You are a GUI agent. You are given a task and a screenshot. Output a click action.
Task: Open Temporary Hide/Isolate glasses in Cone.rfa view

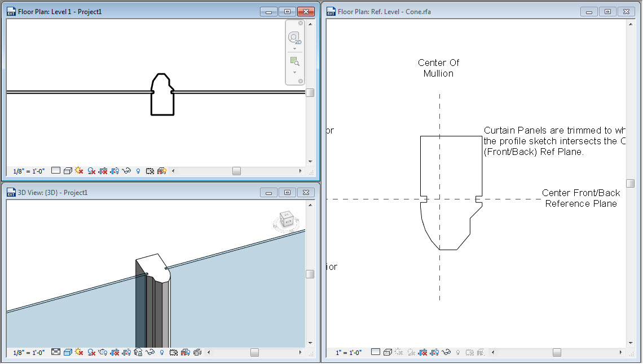coord(446,352)
